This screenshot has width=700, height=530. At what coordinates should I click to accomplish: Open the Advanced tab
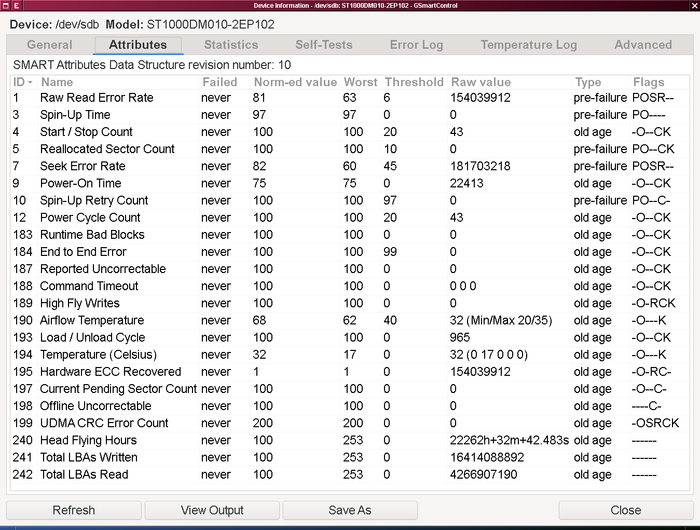[x=643, y=45]
